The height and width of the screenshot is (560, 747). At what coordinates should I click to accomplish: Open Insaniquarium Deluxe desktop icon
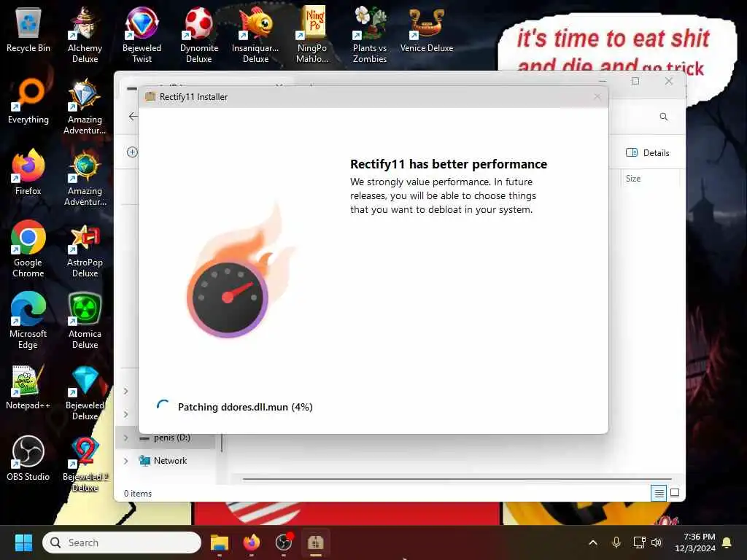(256, 34)
